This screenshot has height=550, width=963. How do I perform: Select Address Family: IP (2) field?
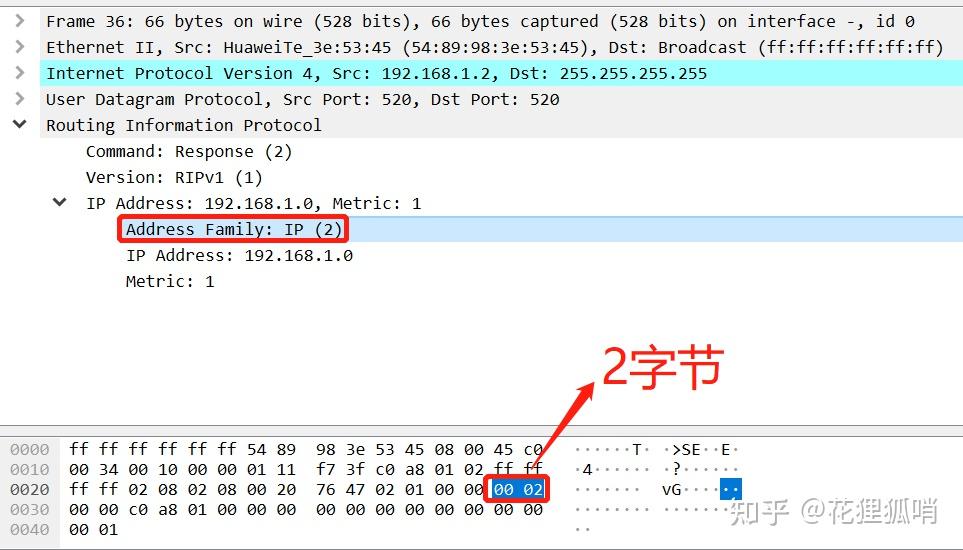(x=233, y=230)
